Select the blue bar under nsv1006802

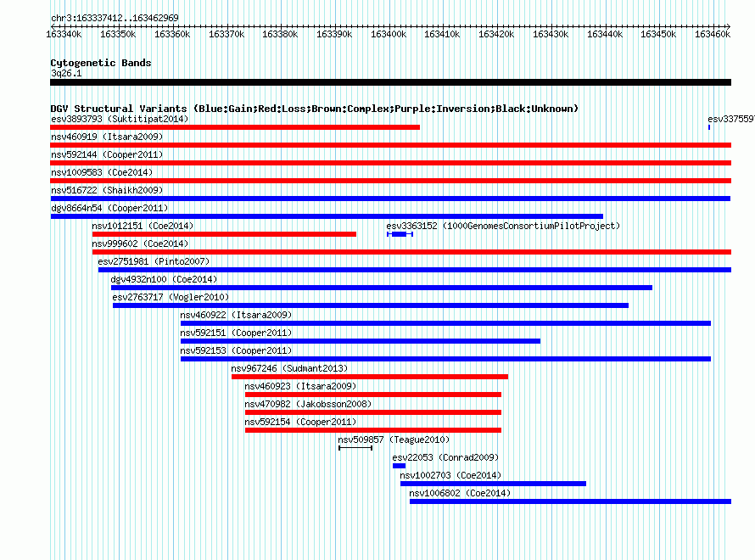[571, 501]
